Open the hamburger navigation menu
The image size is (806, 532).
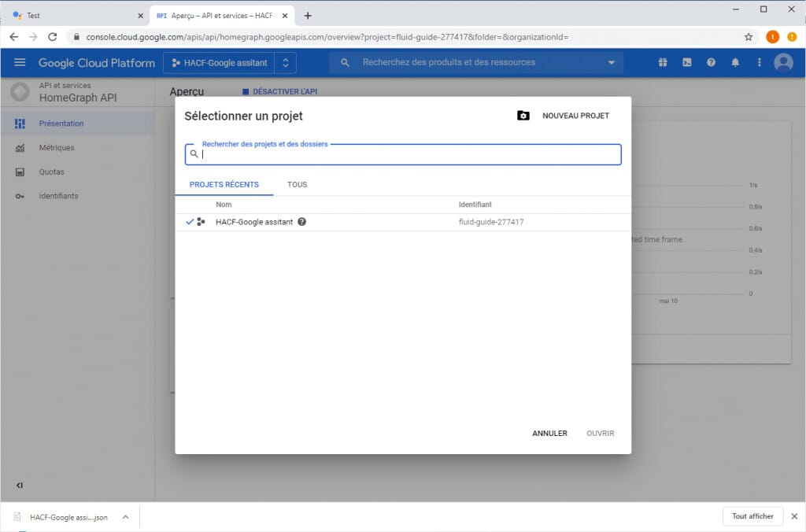coord(20,63)
